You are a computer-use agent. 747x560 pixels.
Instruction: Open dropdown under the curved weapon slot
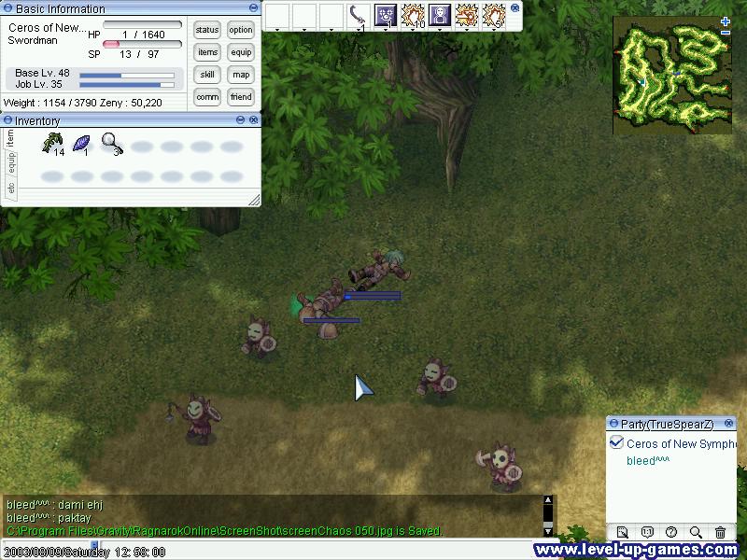[x=358, y=30]
